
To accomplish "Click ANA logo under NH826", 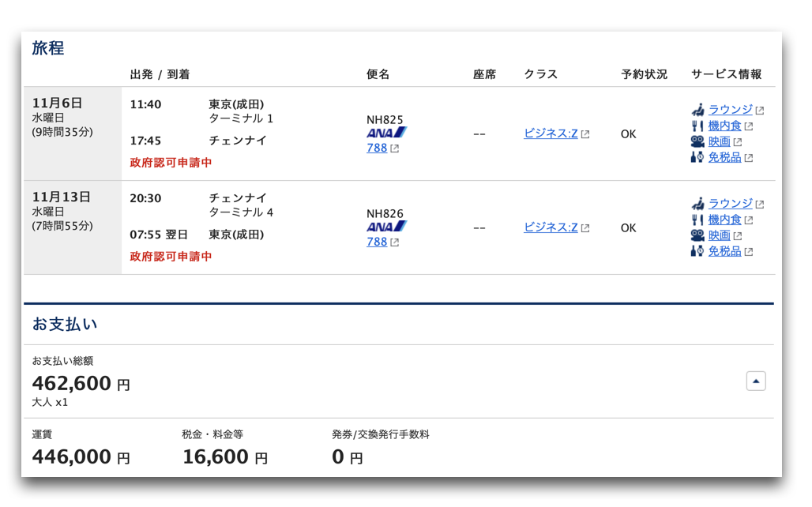I will [386, 227].
